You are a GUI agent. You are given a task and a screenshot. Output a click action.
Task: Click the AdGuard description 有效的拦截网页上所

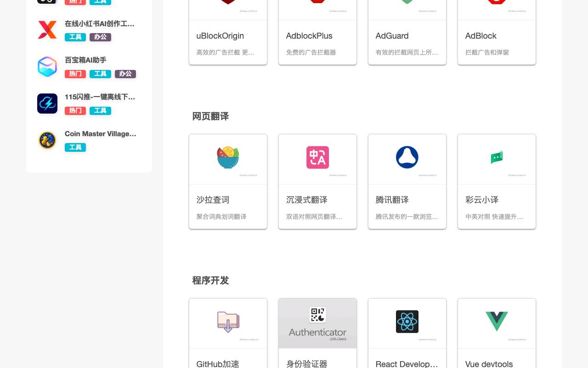click(407, 52)
